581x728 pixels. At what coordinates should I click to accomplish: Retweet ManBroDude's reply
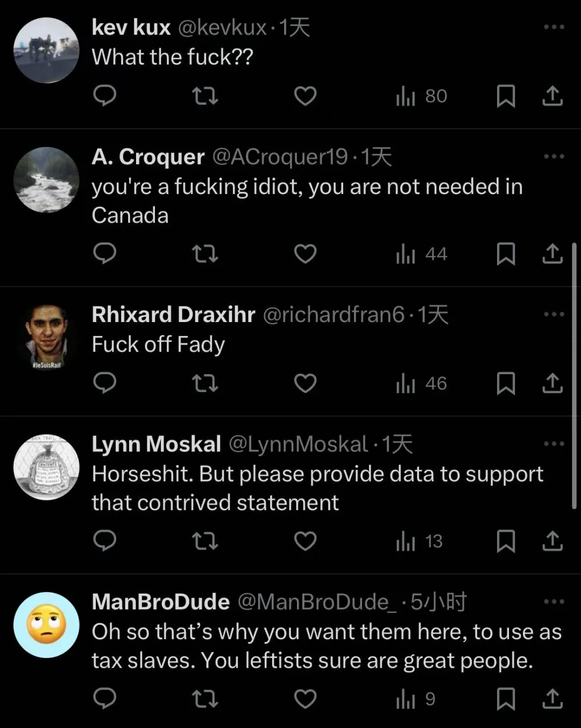pos(205,698)
